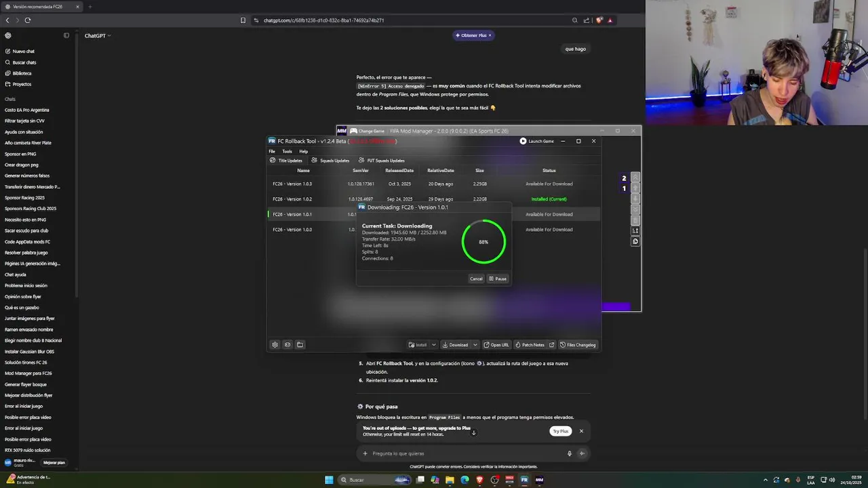Open the File menu in FC Rollback Tool
The image size is (868, 488).
[x=272, y=151]
